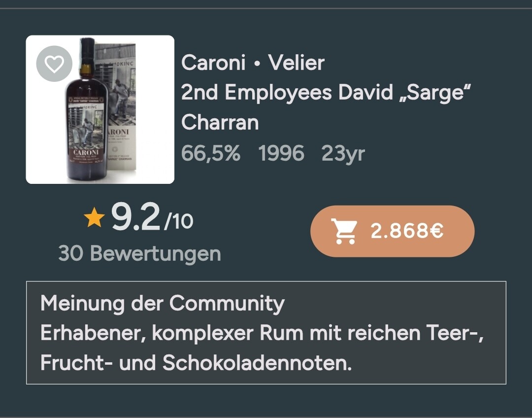This screenshot has height=418, width=532.
Task: Open the Caroni bottle thumbnail image
Action: click(x=100, y=109)
